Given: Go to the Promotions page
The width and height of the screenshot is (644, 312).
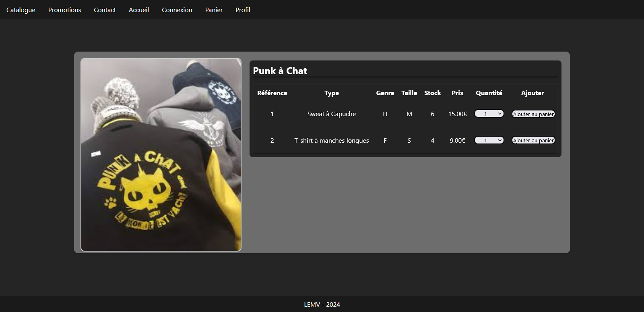Looking at the screenshot, I should 64,10.
